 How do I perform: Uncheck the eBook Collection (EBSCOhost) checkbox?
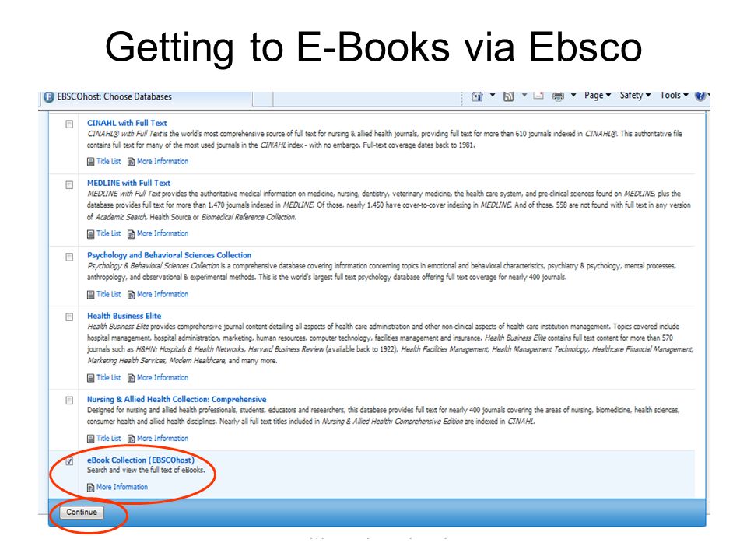click(69, 461)
